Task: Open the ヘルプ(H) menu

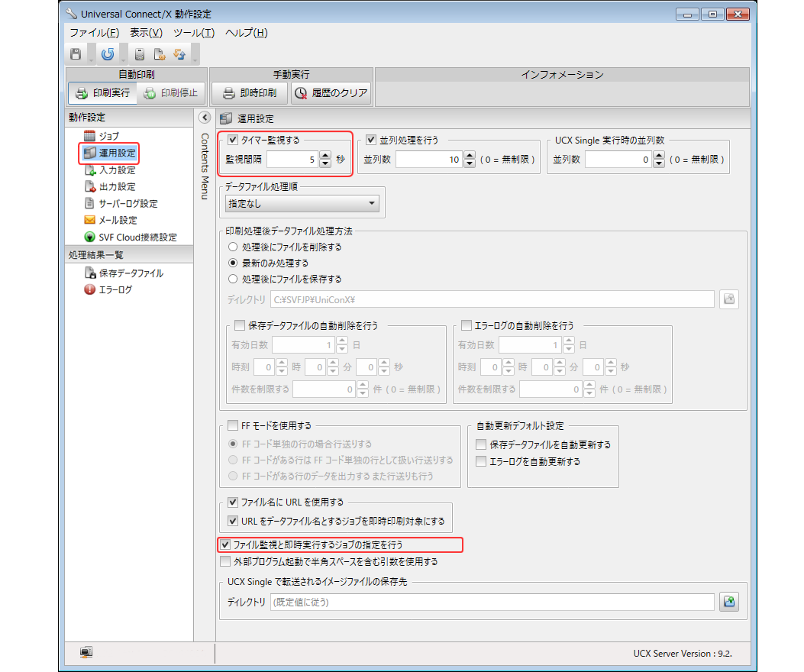Action: [247, 33]
